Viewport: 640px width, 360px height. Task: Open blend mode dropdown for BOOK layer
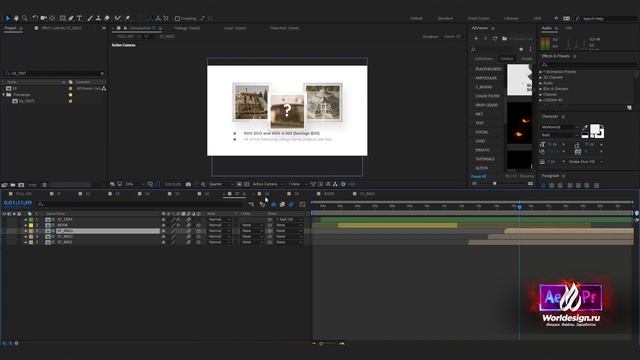(x=219, y=225)
